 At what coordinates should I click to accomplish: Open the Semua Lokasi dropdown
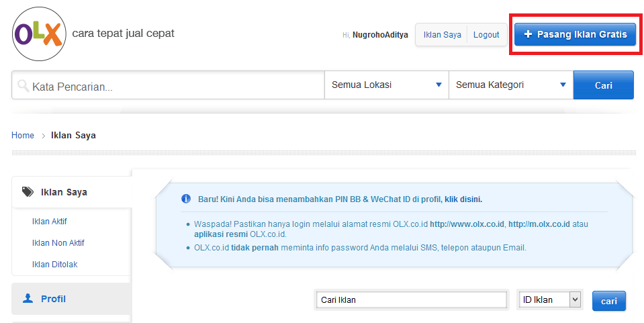pyautogui.click(x=387, y=85)
